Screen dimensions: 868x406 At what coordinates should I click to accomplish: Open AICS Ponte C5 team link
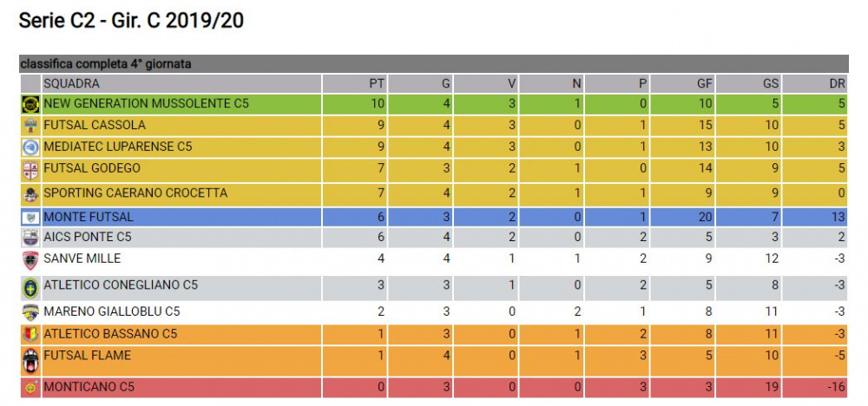pyautogui.click(x=88, y=238)
